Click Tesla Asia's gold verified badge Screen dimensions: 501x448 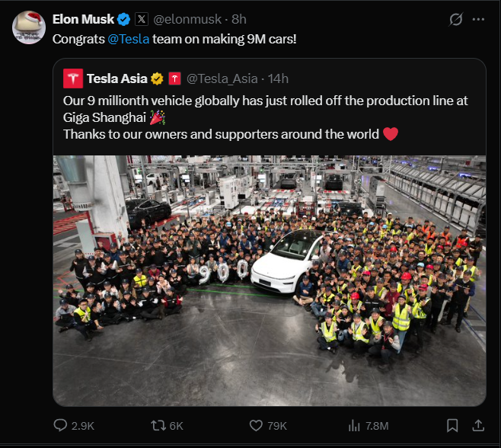pos(158,78)
